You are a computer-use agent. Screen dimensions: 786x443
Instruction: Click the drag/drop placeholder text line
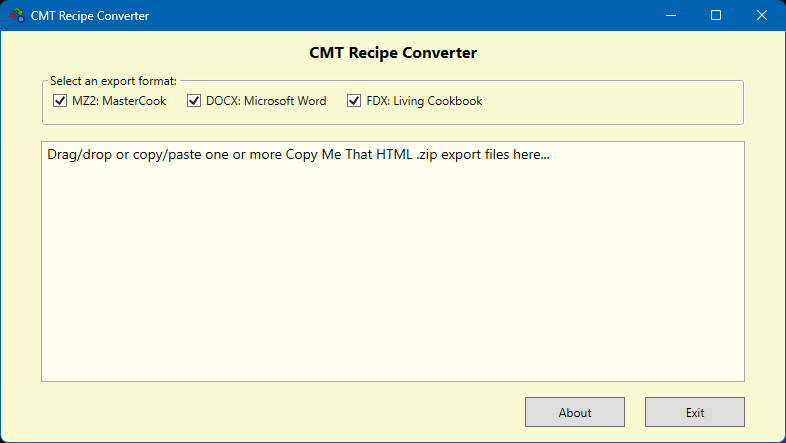click(298, 156)
